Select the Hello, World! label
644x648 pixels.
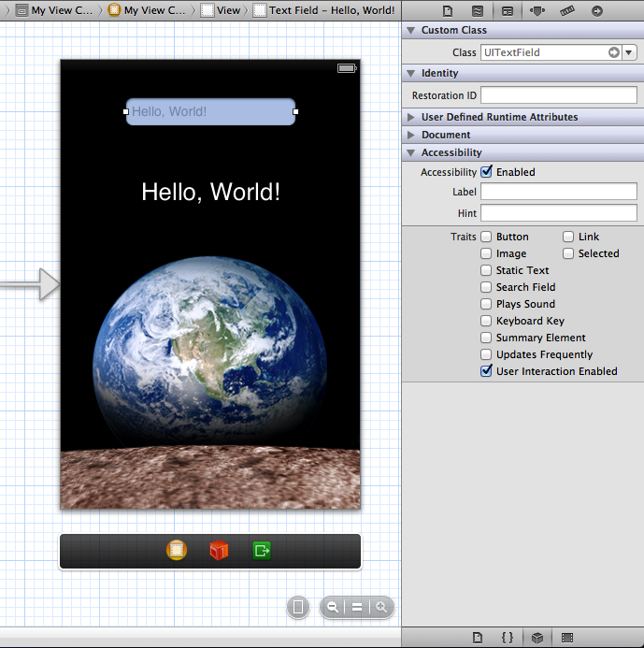tap(210, 192)
